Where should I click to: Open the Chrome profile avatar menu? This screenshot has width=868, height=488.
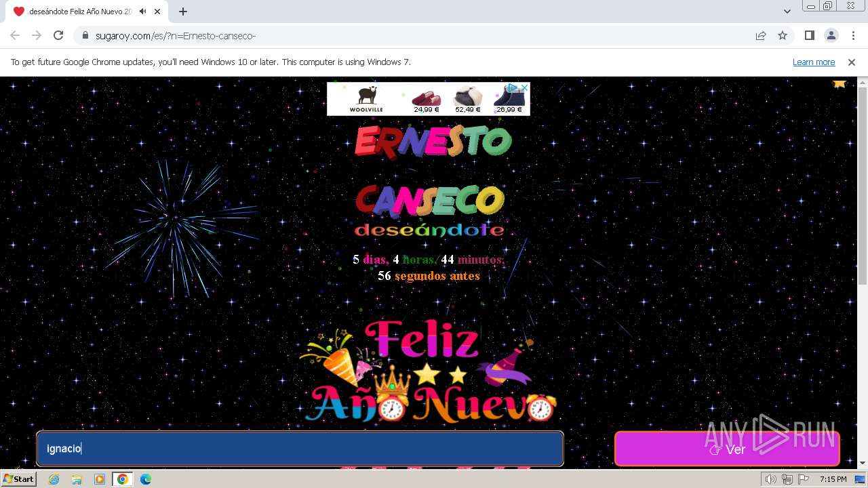tap(831, 35)
